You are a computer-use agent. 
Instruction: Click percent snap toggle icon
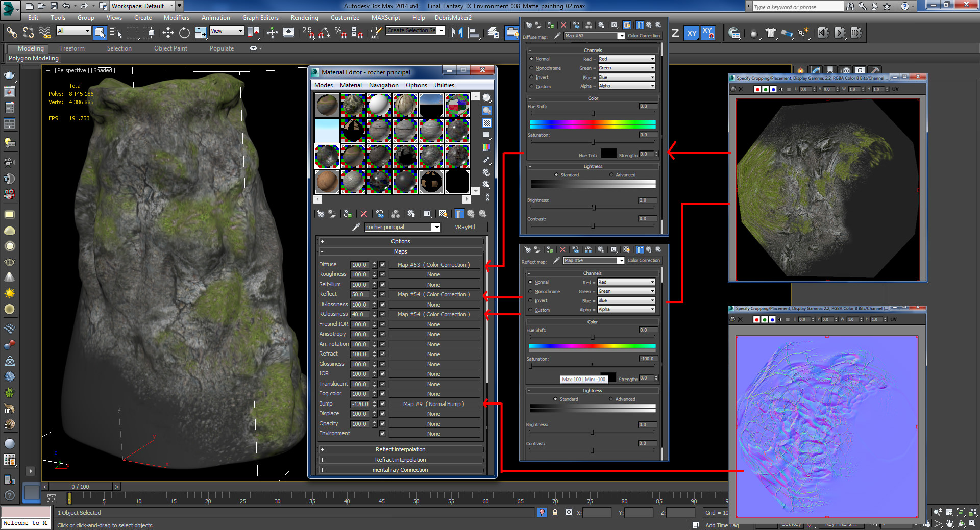tap(340, 33)
